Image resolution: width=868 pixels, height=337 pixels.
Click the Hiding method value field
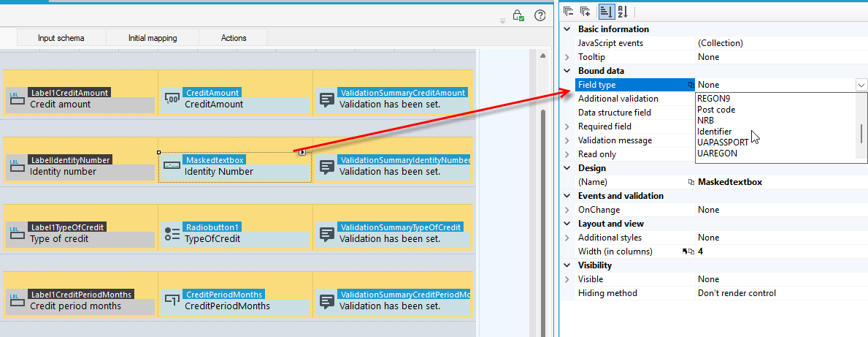(x=782, y=292)
